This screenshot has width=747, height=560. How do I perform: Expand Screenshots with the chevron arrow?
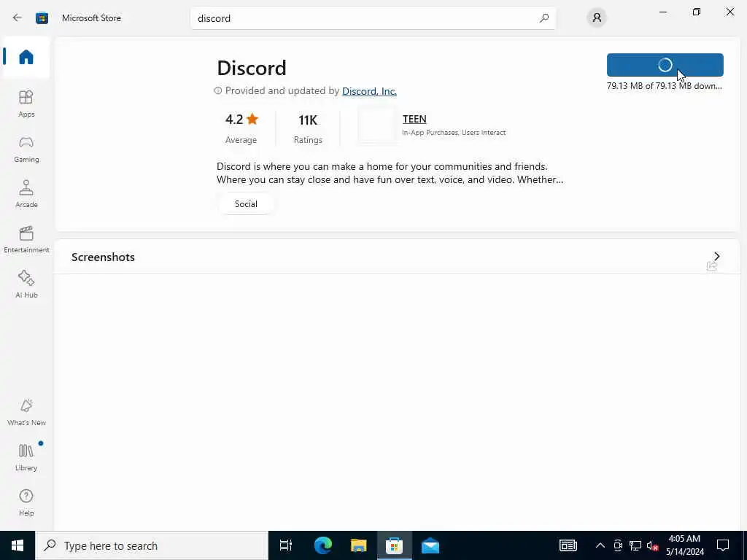[716, 256]
